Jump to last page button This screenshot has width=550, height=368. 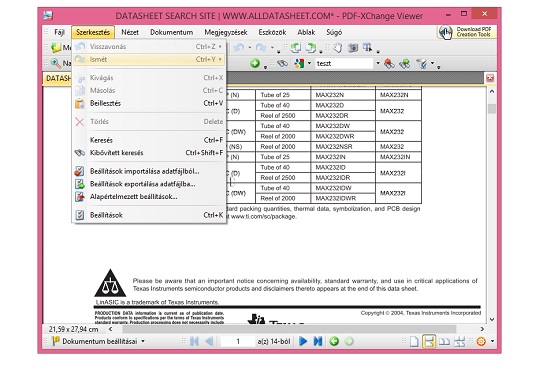318,341
